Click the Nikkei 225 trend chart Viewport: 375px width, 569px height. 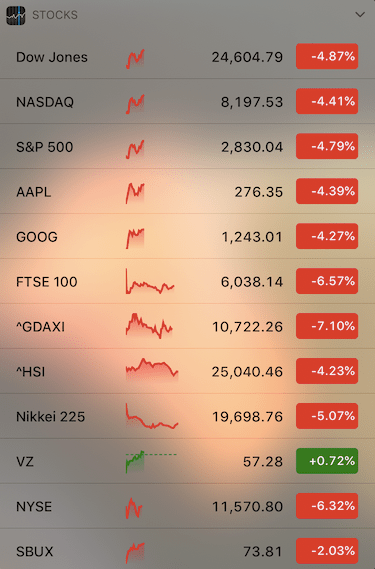coord(152,416)
